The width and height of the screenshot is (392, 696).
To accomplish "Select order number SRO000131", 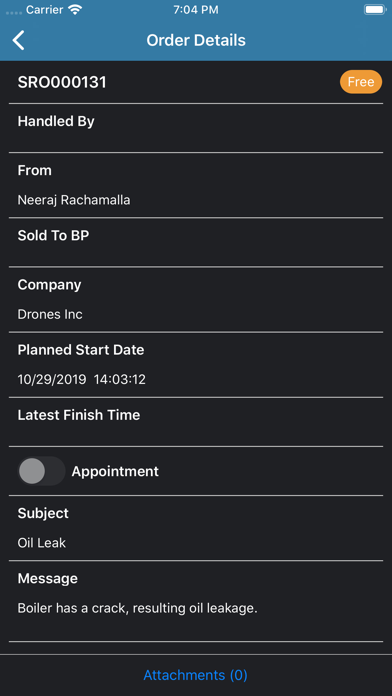I will [x=62, y=83].
